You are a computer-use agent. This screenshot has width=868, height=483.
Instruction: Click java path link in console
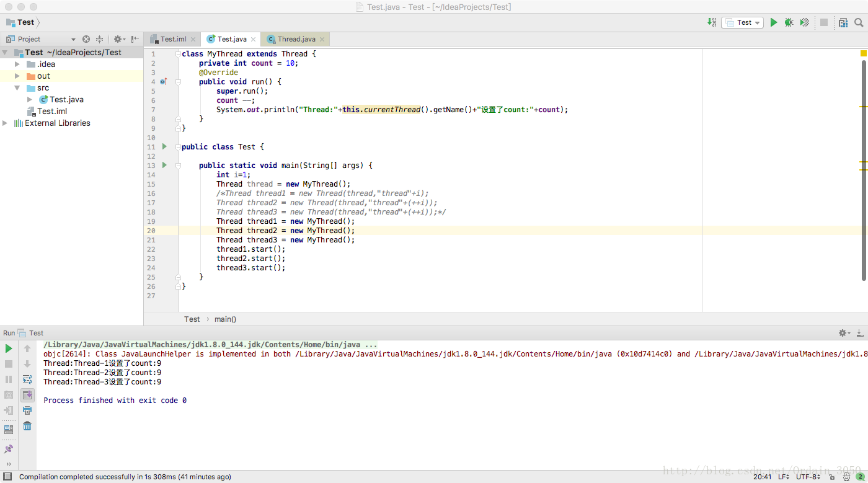click(x=210, y=345)
